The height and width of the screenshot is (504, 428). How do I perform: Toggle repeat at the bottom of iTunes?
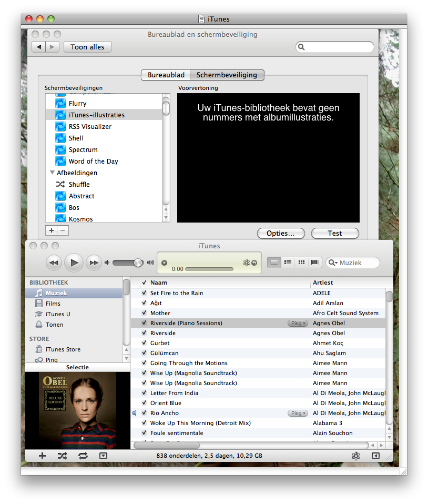[x=83, y=456]
